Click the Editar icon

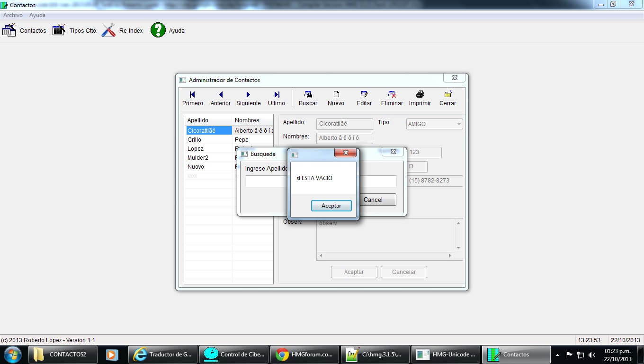pyautogui.click(x=364, y=94)
